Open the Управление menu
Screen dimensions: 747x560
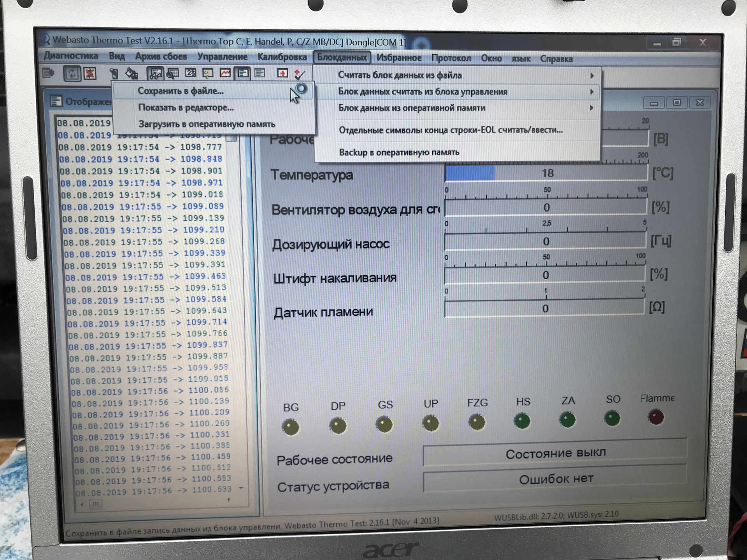222,57
